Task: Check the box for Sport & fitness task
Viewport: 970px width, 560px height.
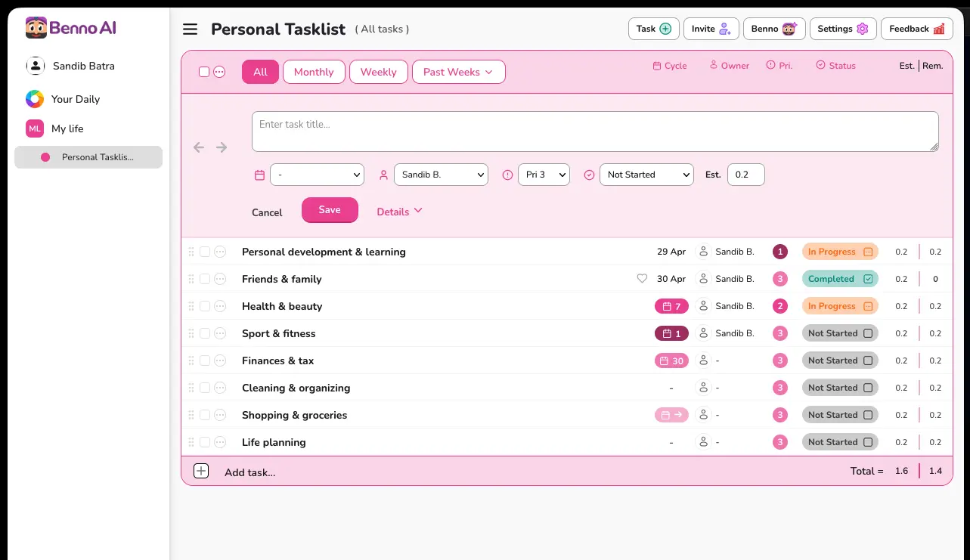Action: [x=205, y=333]
